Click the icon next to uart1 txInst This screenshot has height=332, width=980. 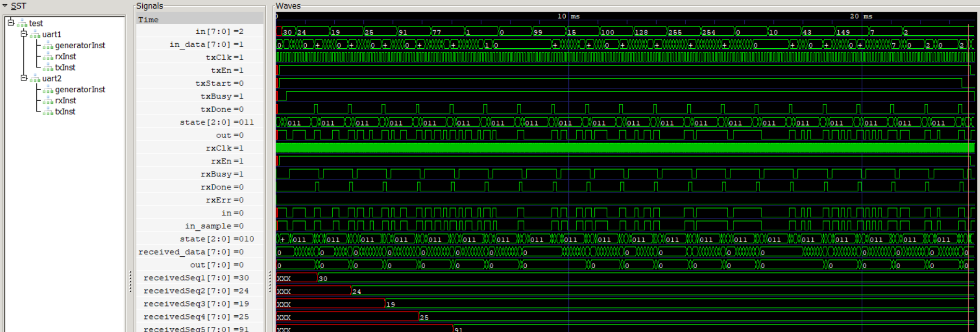[x=48, y=67]
